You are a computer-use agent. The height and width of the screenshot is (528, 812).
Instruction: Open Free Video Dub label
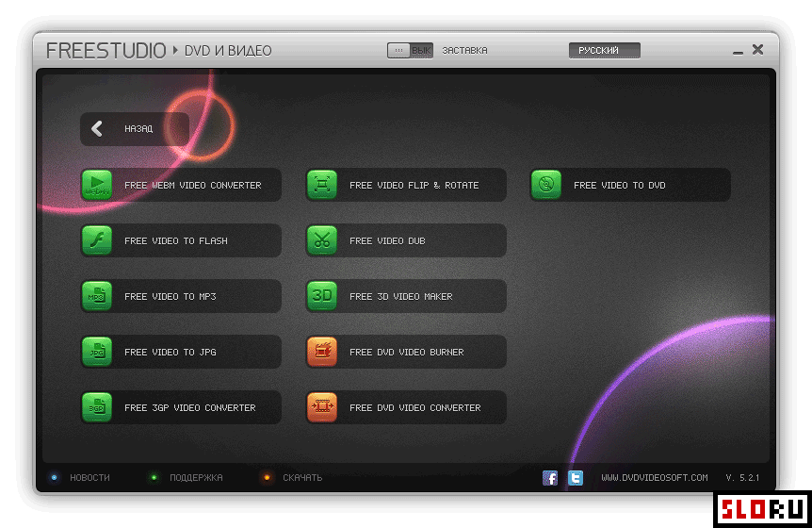pyautogui.click(x=387, y=241)
